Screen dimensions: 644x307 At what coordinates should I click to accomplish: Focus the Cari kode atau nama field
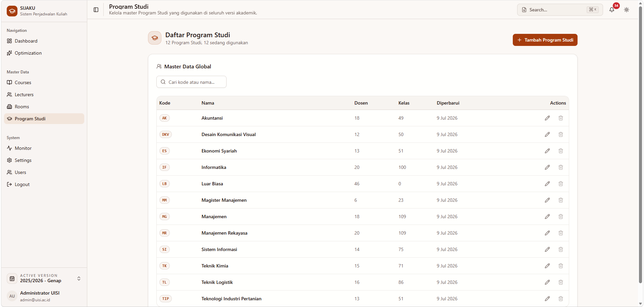pyautogui.click(x=191, y=82)
